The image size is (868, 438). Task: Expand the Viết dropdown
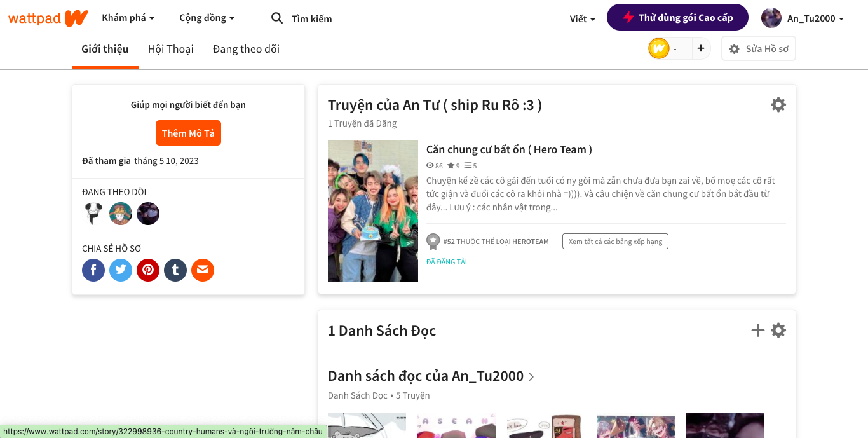coord(582,18)
